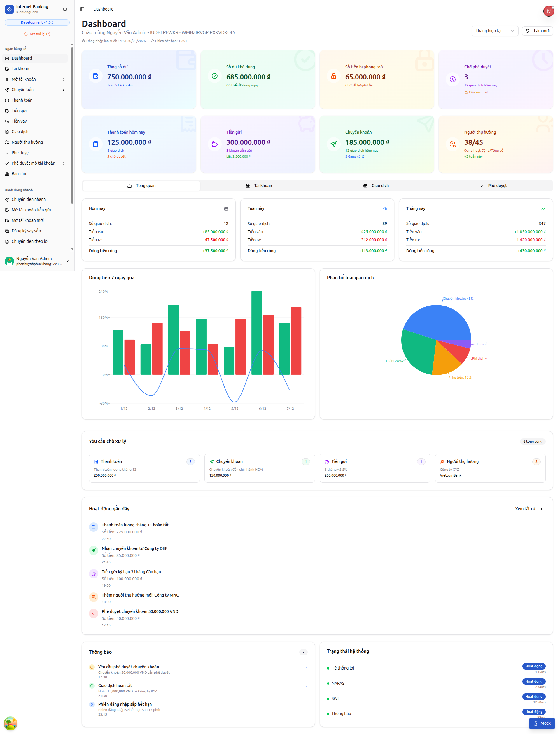Open Đăng ký vay vốn quick action
This screenshot has height=734, width=560.
tap(35, 231)
